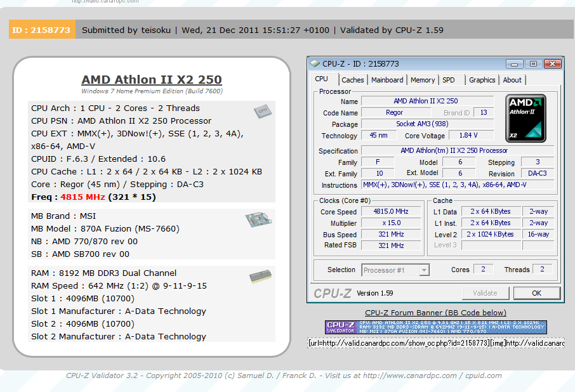Open the AMD Athlon II X2 250 heading link
575x392 pixels.
(152, 79)
